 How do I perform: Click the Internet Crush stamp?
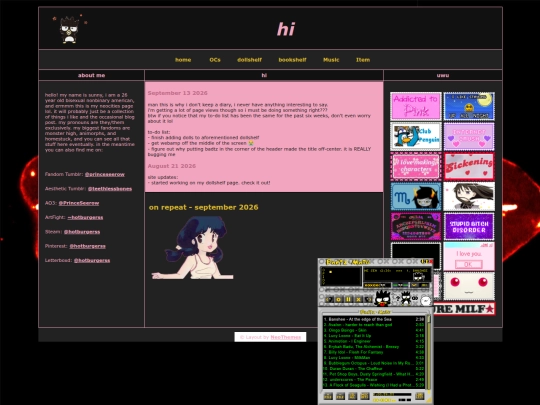pyautogui.click(x=469, y=136)
